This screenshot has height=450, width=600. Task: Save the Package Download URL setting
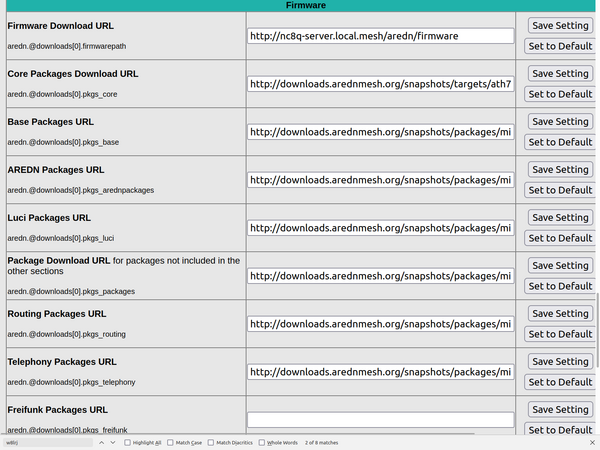(560, 266)
